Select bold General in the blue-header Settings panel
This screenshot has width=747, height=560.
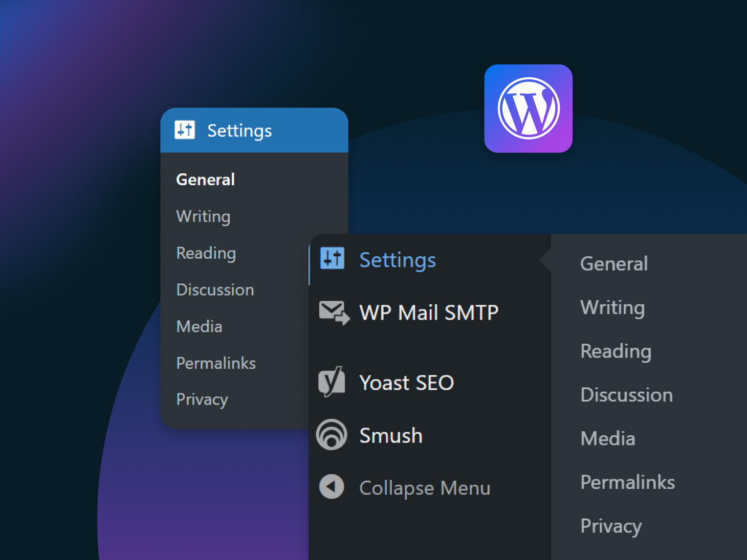click(x=205, y=180)
